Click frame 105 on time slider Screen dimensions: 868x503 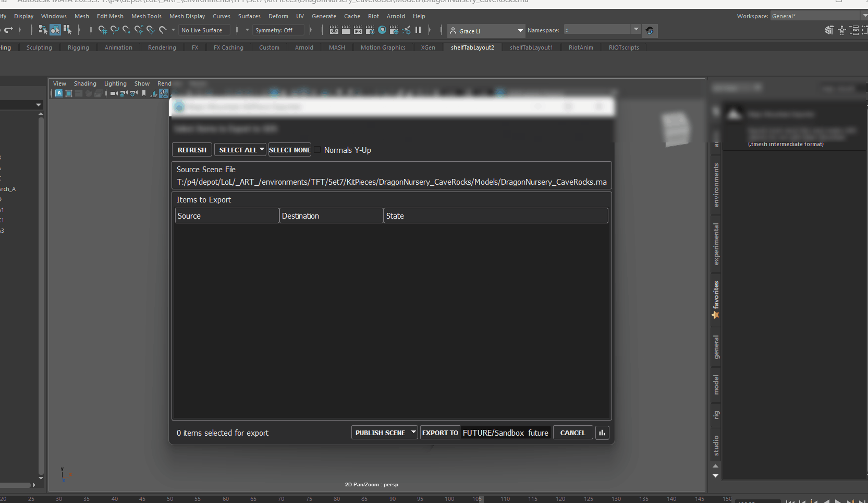478,499
